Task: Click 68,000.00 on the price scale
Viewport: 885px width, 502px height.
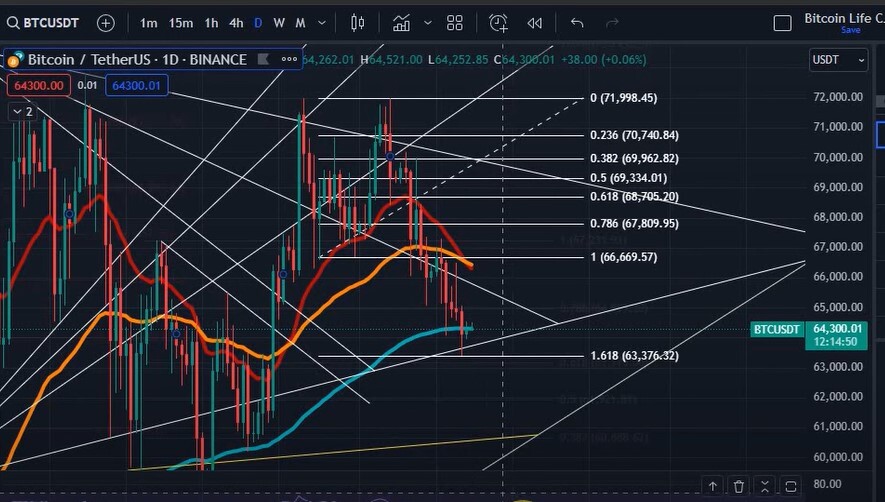Action: pos(838,217)
